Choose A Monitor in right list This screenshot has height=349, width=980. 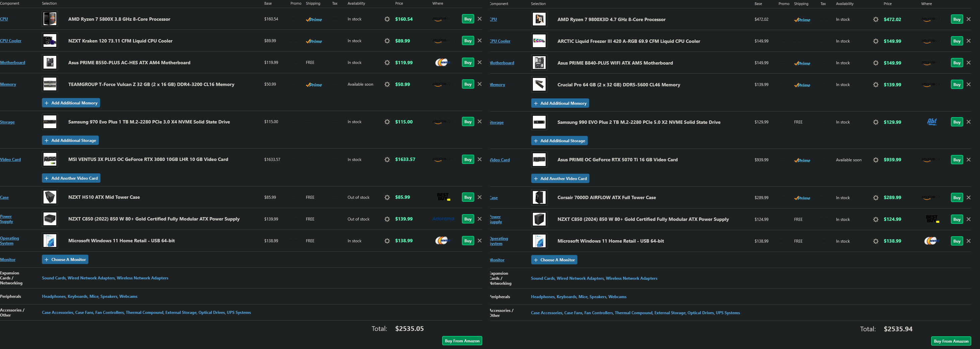click(554, 260)
